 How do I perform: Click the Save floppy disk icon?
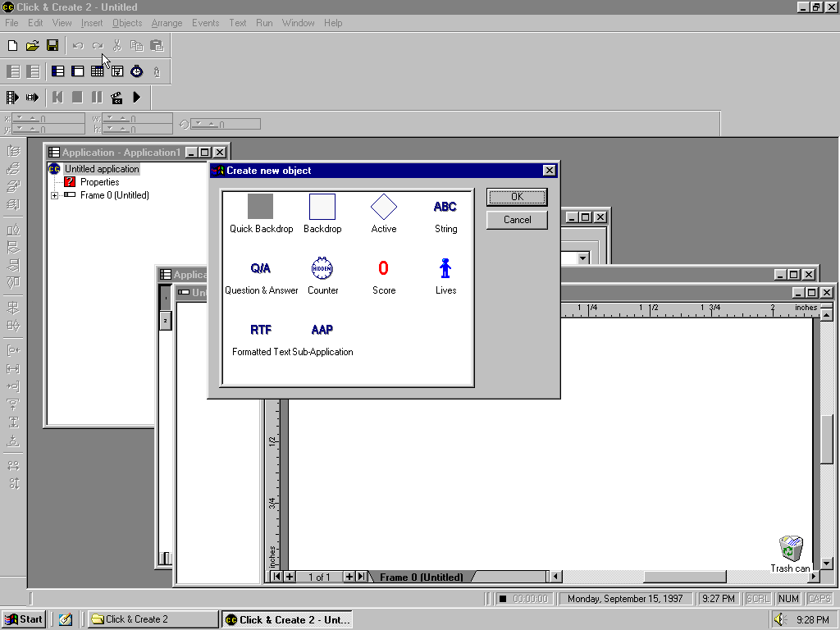52,46
